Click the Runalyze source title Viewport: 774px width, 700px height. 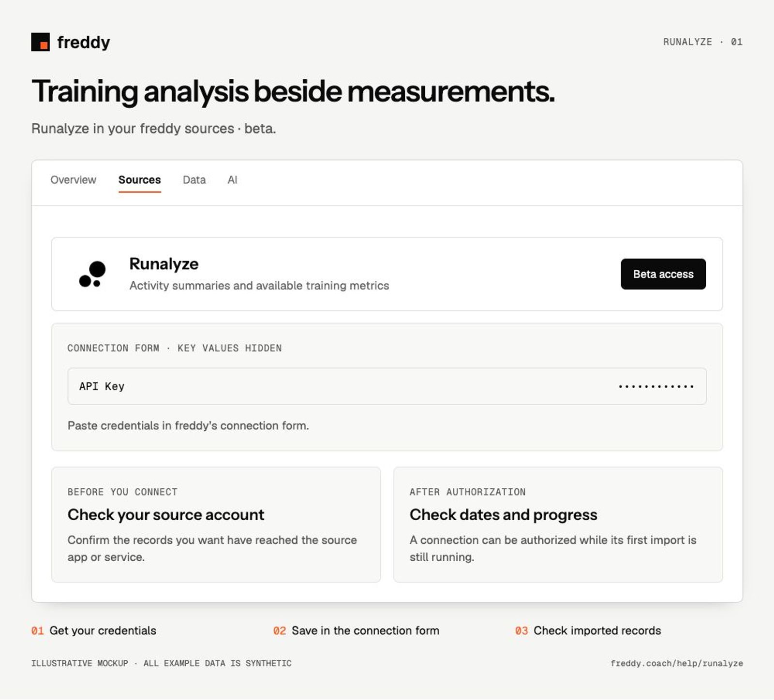[x=164, y=264]
